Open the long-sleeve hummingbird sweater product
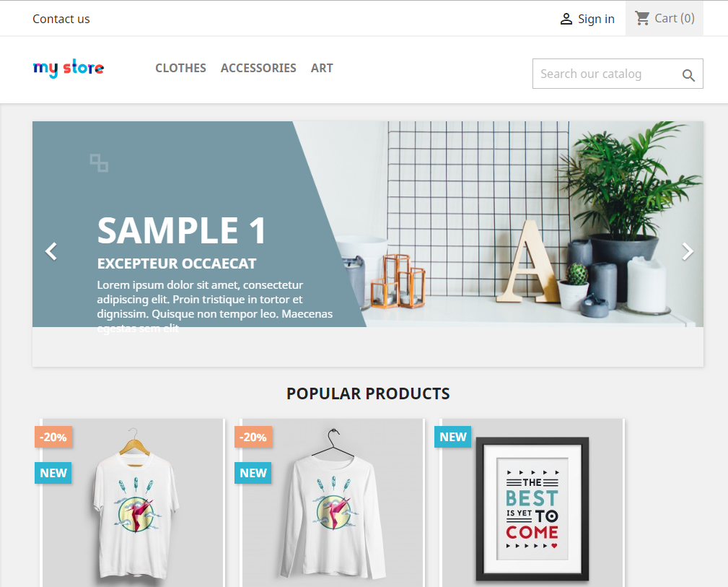This screenshot has width=728, height=587. pos(333,503)
